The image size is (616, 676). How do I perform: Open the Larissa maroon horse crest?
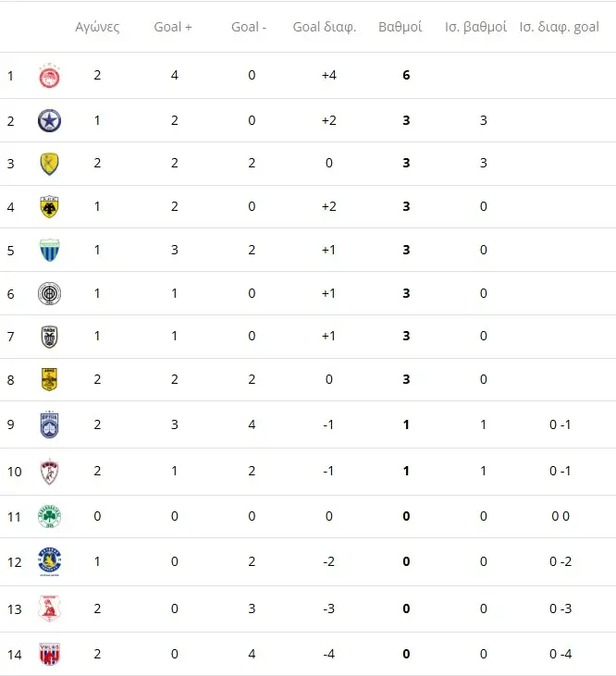[x=49, y=471]
